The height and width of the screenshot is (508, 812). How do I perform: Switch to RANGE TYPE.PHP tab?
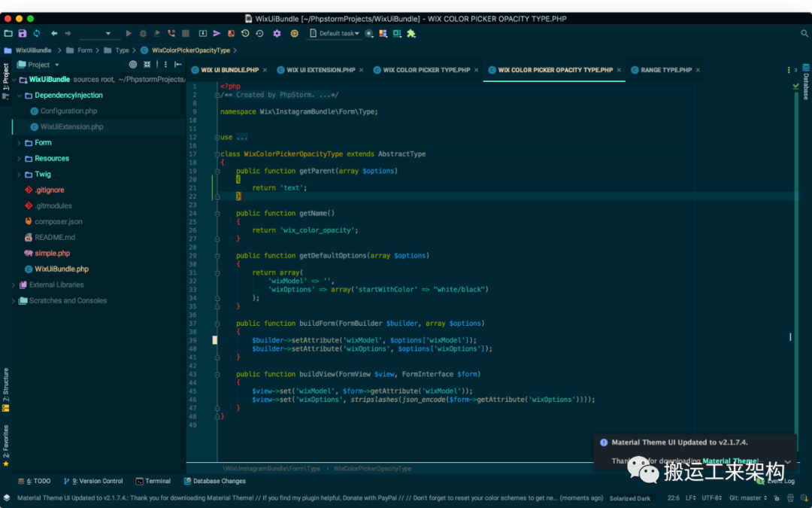[x=666, y=70]
